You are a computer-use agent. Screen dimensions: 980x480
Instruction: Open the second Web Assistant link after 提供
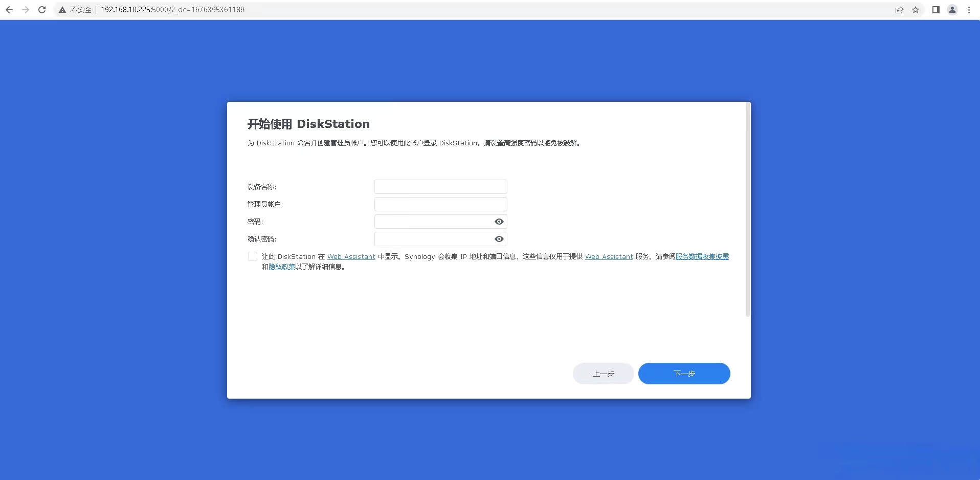(609, 257)
